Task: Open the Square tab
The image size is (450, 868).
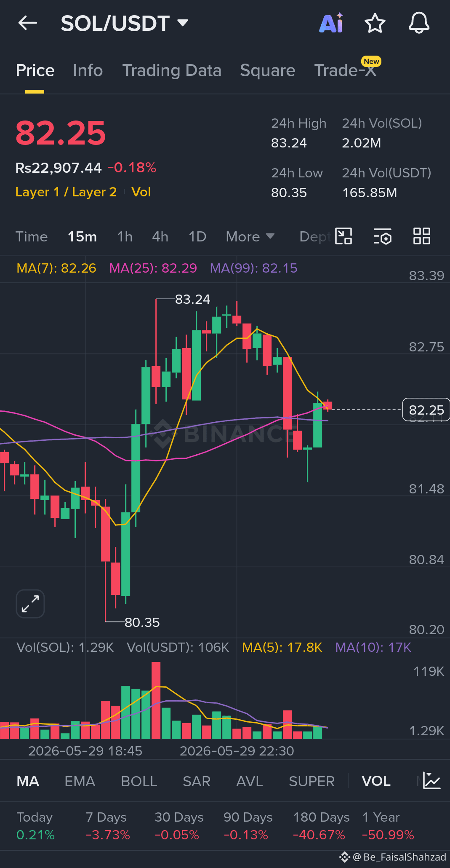Action: pyautogui.click(x=267, y=70)
